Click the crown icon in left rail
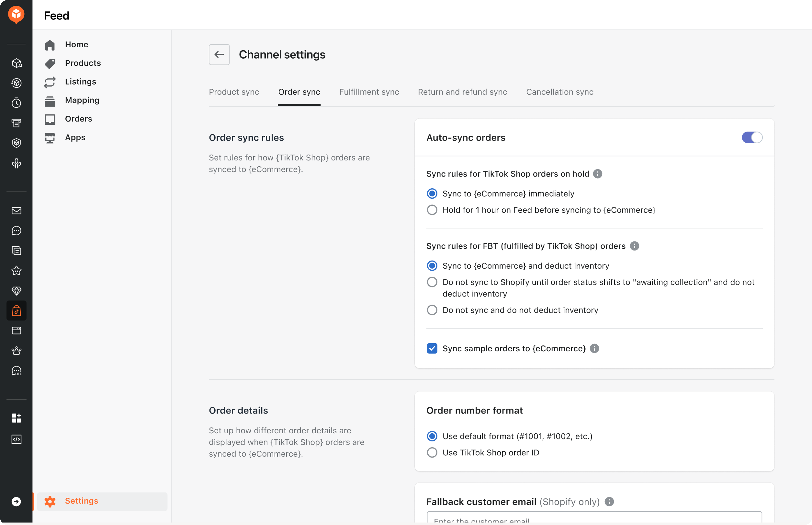Screen dimensions: 812x525 pos(16,350)
